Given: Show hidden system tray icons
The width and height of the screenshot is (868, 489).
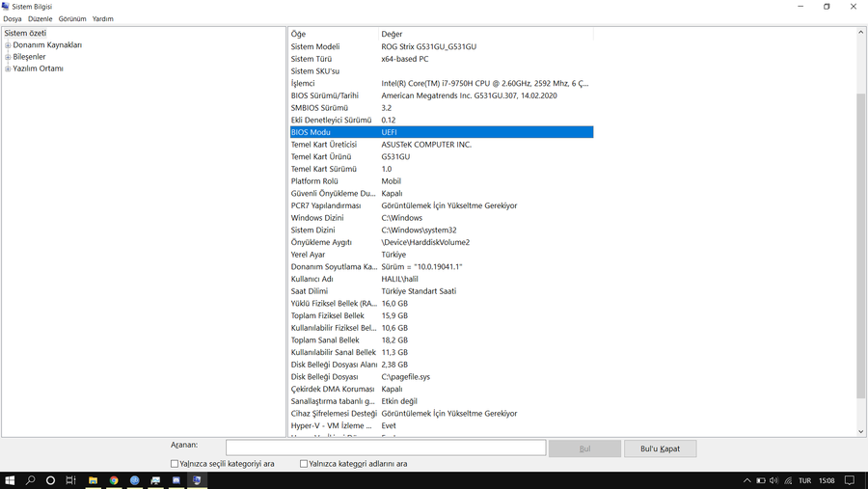Looking at the screenshot, I should tap(746, 480).
